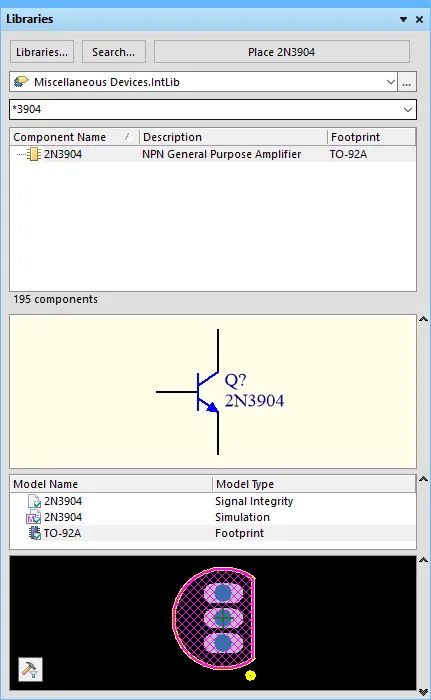
Task: Click the Signal Integrity model type text
Action: [x=254, y=501]
